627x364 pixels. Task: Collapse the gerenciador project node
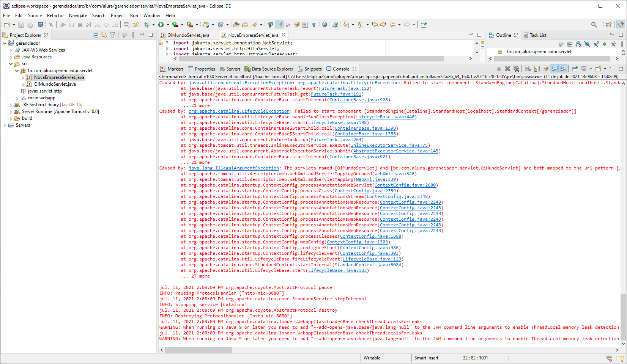coord(5,43)
